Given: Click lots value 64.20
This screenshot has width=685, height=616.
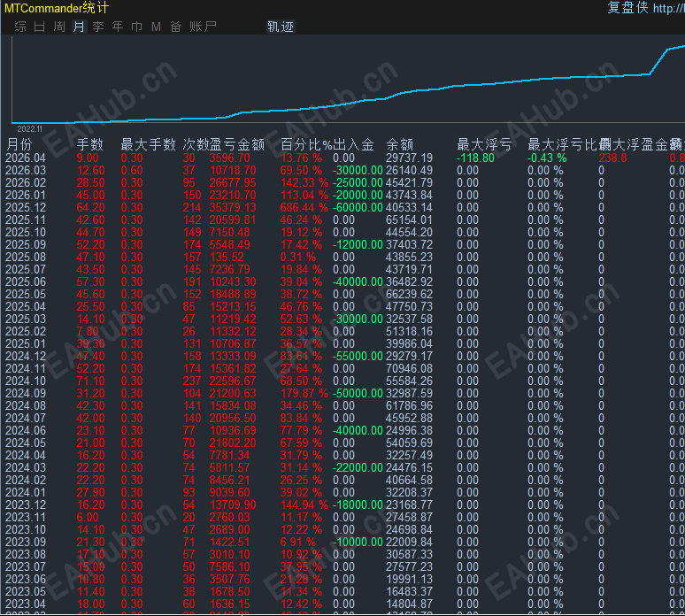Looking at the screenshot, I should click(90, 207).
